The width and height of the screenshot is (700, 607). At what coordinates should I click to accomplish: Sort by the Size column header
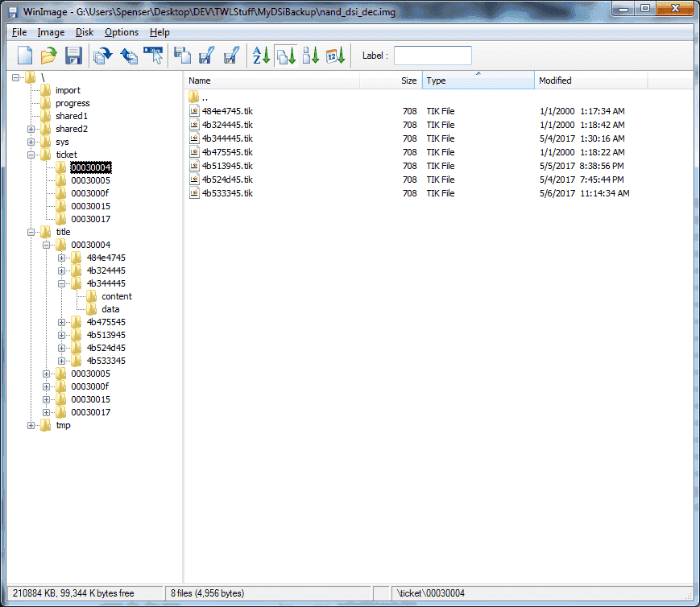(391, 81)
